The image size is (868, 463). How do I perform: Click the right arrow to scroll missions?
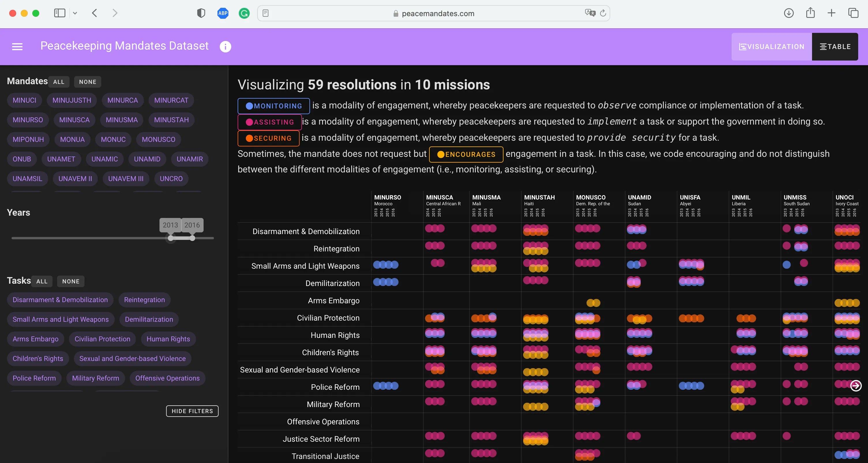[856, 385]
